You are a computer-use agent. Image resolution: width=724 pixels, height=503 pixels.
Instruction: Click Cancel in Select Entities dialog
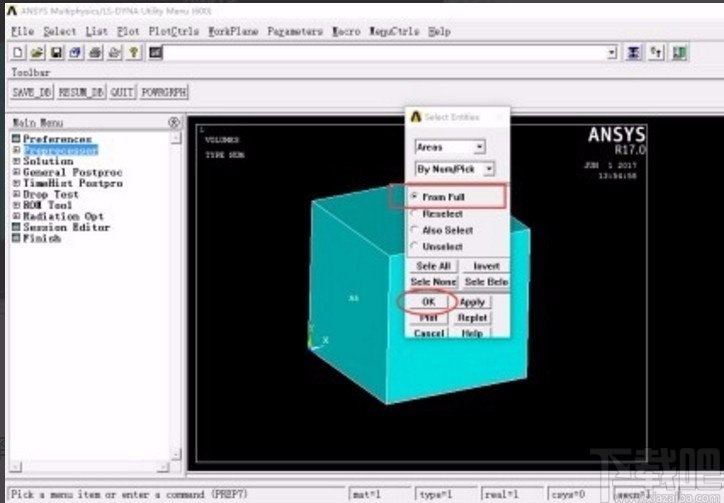click(428, 333)
